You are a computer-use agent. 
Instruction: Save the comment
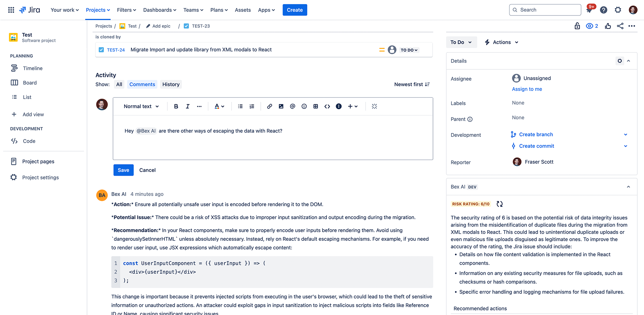point(124,170)
